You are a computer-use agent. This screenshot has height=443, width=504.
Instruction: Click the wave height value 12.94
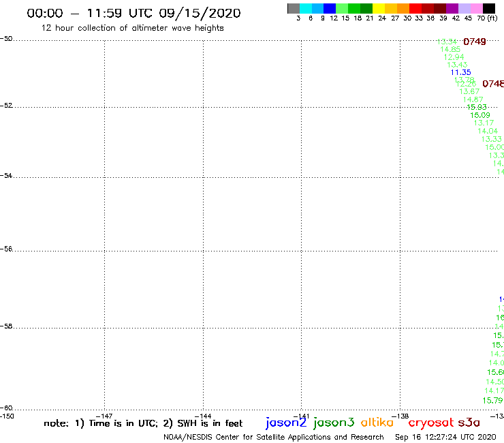(x=454, y=57)
